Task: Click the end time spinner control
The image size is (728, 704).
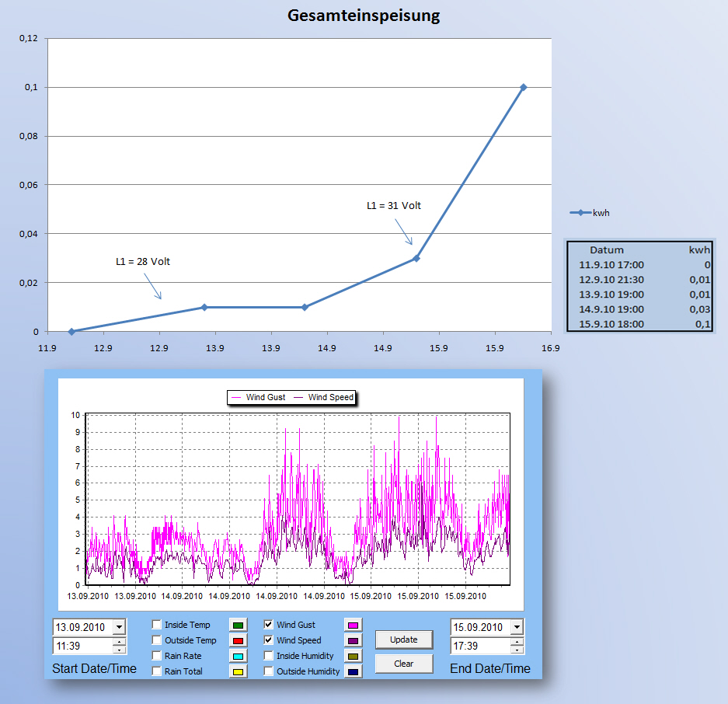Action: tap(517, 646)
